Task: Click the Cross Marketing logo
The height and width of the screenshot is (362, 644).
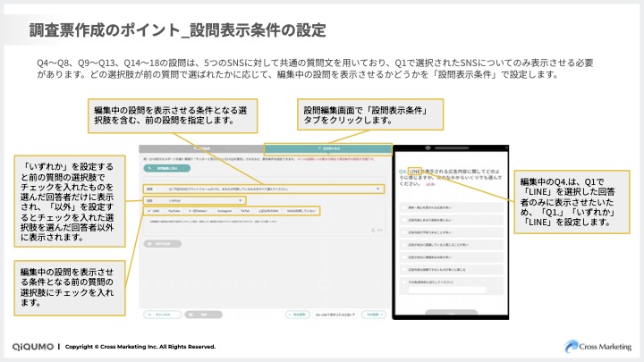Action: [597, 347]
